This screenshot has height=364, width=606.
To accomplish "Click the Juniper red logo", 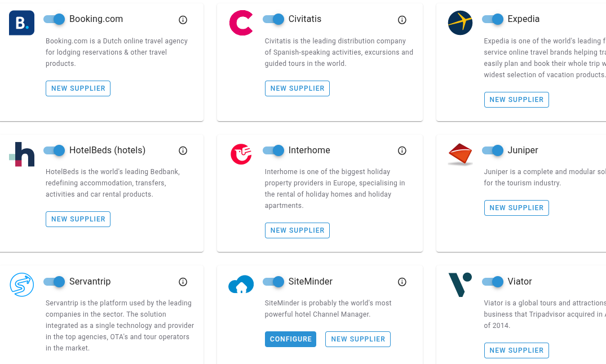I will tap(460, 154).
